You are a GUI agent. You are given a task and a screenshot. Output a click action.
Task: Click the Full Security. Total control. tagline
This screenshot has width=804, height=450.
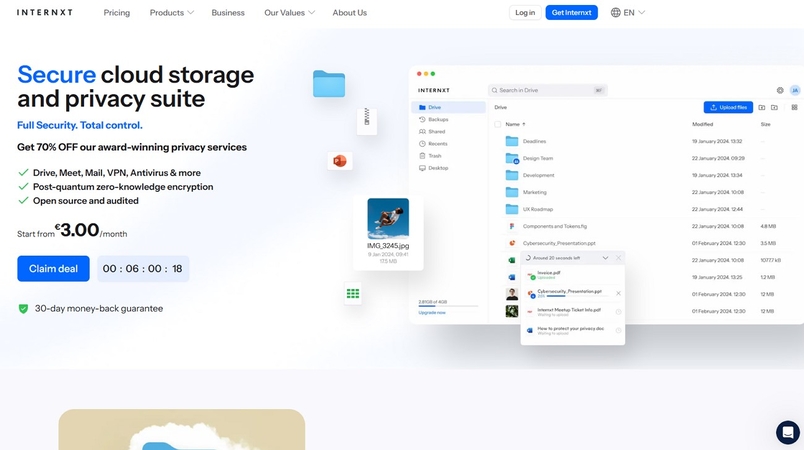(x=80, y=125)
